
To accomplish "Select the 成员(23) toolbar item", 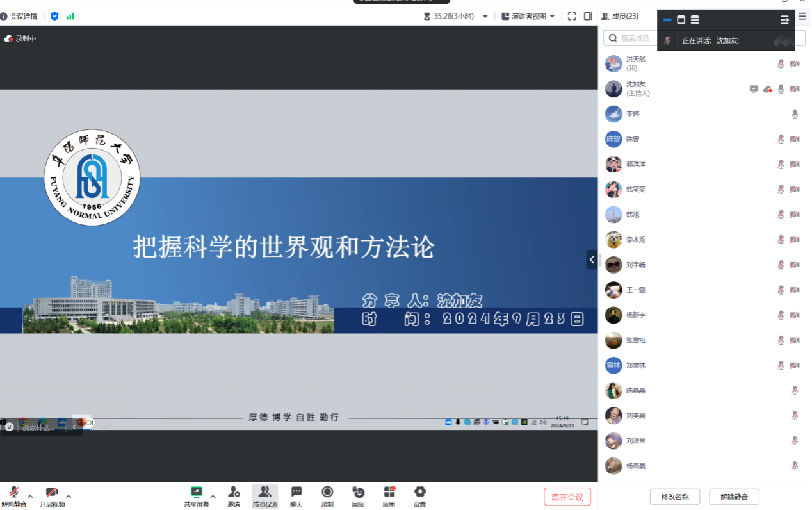I will 264,496.
